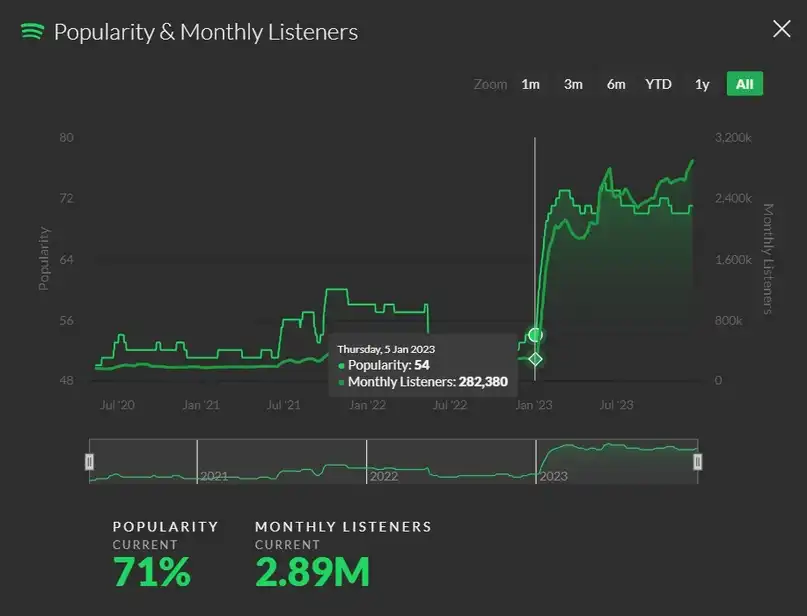This screenshot has height=616, width=807.
Task: Click the diamond monthly listeners marker
Action: (535, 359)
